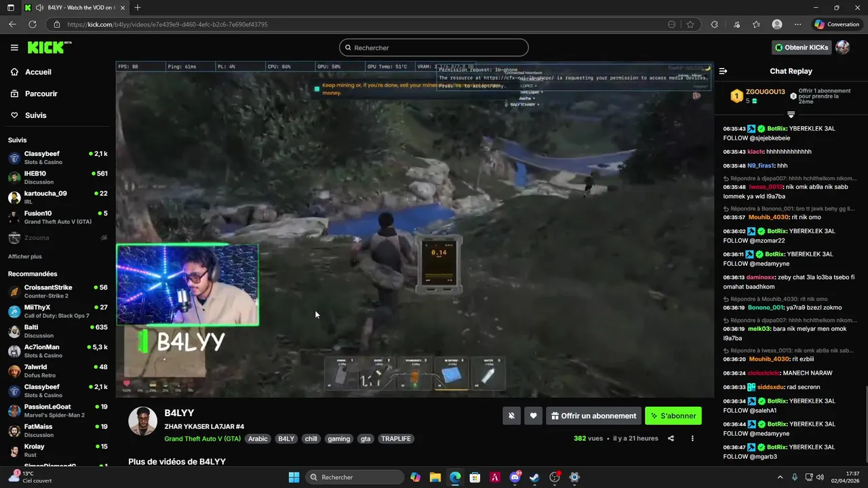Toggle notifications bell for B4LYY
Screen dimensions: 868x488
coord(512,416)
